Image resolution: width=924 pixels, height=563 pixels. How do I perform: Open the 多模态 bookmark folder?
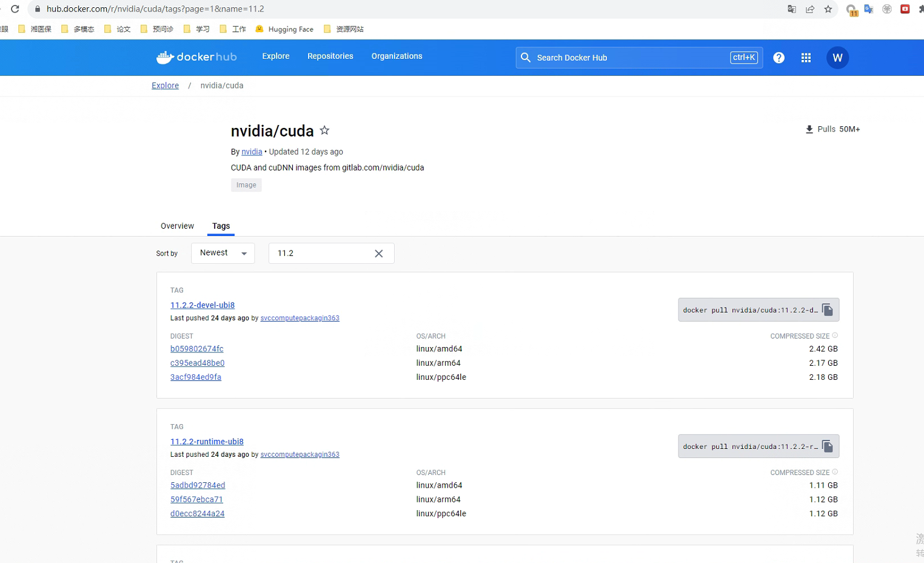tap(78, 29)
